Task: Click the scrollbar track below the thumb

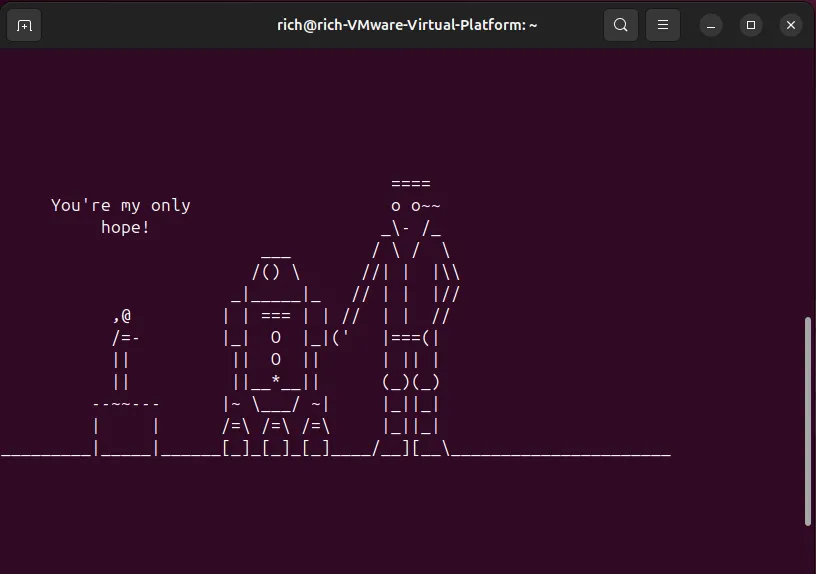Action: [x=808, y=550]
